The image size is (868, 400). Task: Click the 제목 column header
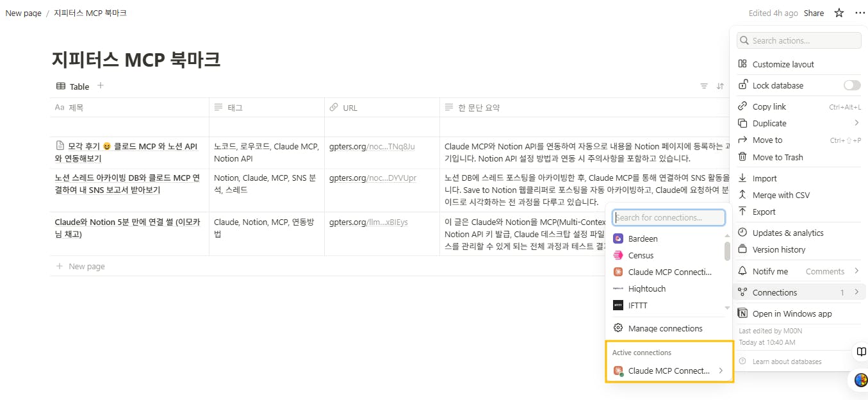(129, 108)
